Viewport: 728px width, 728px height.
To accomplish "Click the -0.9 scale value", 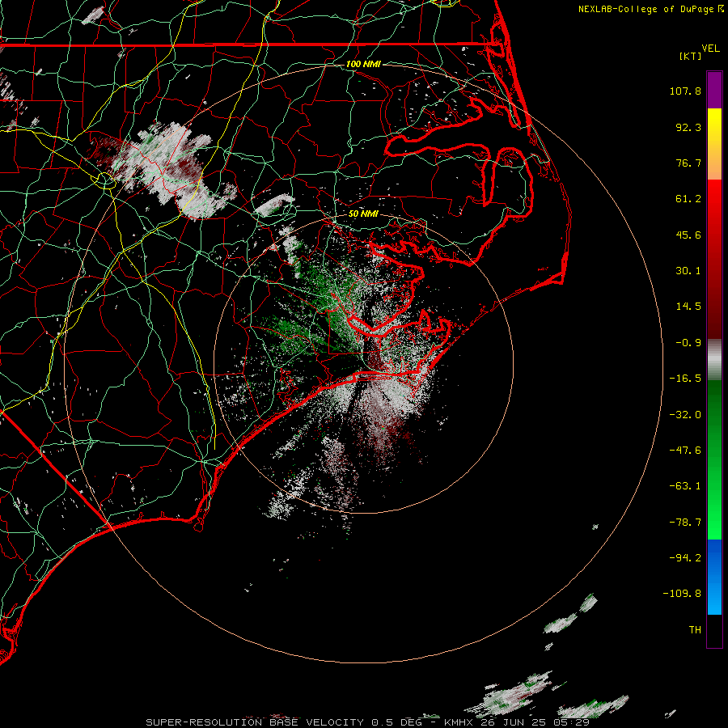I will pyautogui.click(x=688, y=343).
